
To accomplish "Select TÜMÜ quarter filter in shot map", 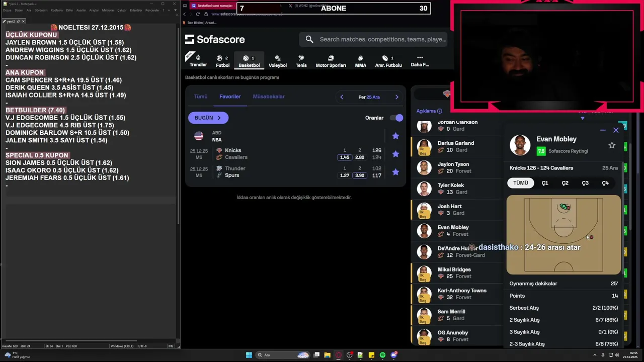I will click(521, 183).
